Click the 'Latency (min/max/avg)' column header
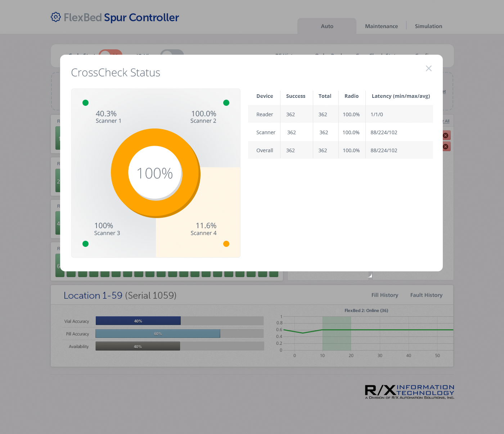The width and height of the screenshot is (504, 434). (x=401, y=96)
